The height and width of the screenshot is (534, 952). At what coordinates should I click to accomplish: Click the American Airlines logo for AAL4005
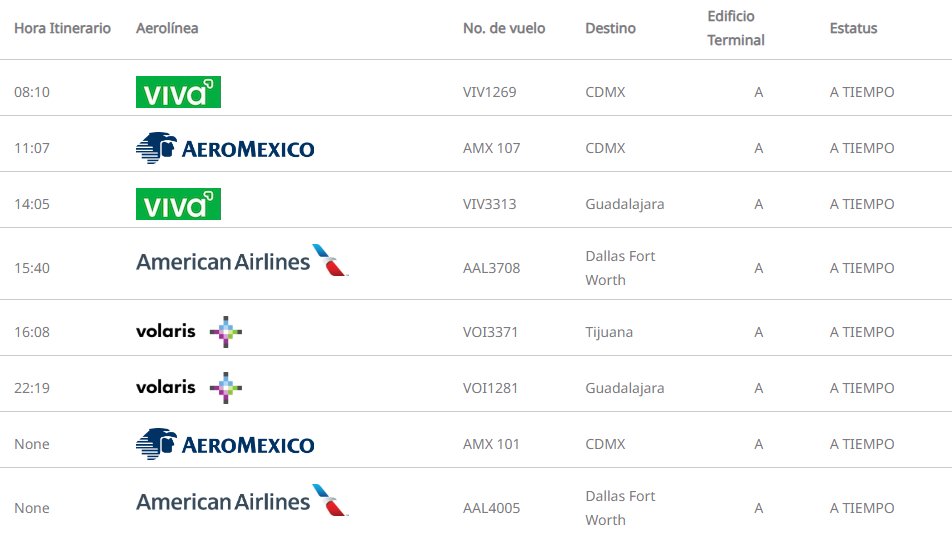242,502
